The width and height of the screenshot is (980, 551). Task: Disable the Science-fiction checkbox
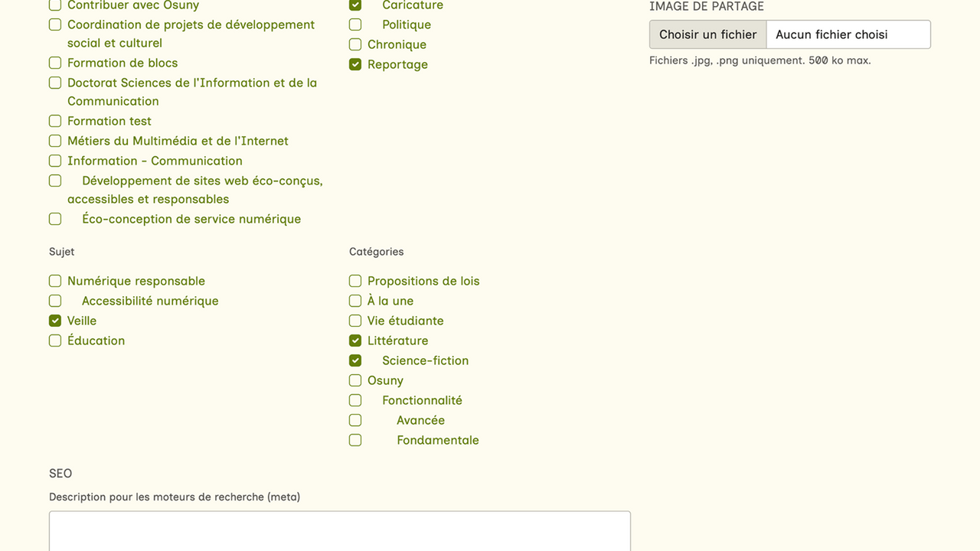pos(355,360)
